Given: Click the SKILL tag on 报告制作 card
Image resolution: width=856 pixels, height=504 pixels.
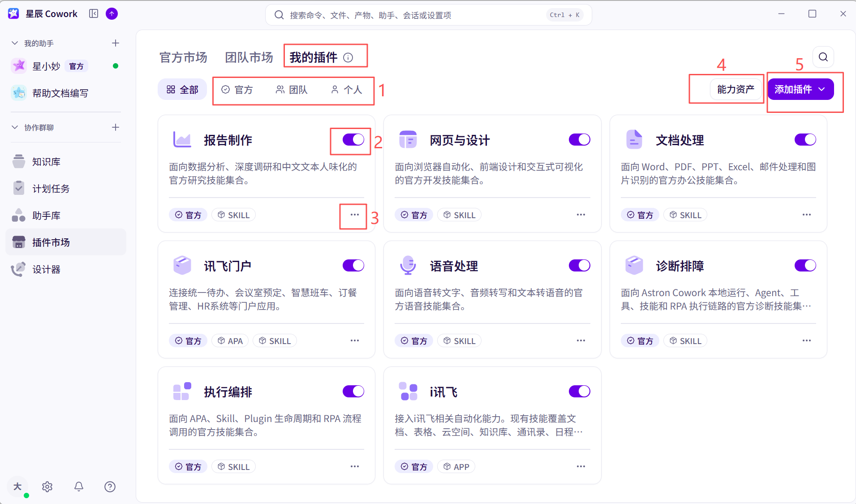Looking at the screenshot, I should (234, 215).
